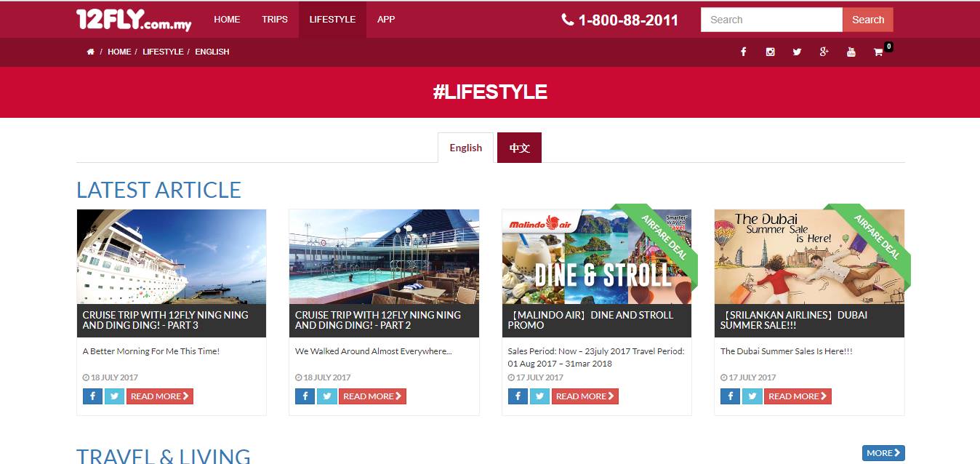This screenshot has height=464, width=980.
Task: Open the Instagram icon in header
Action: (770, 52)
